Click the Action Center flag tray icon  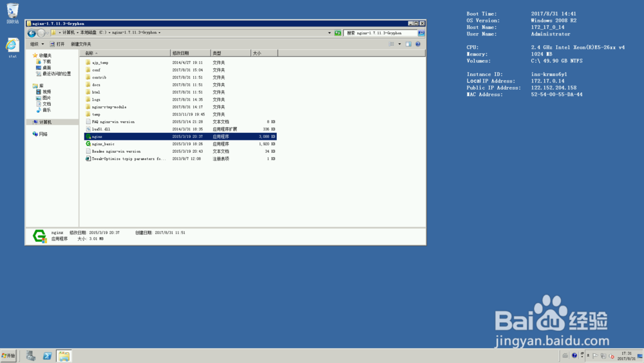click(595, 356)
